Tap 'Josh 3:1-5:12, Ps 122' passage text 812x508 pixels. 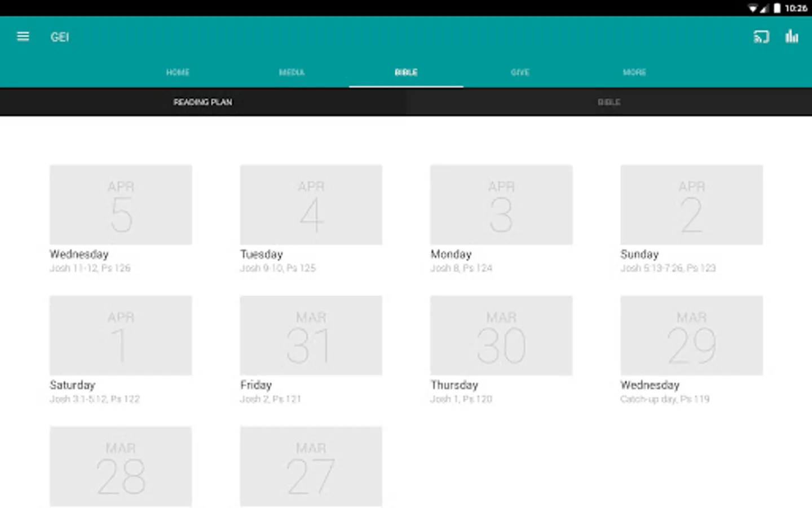tap(95, 399)
